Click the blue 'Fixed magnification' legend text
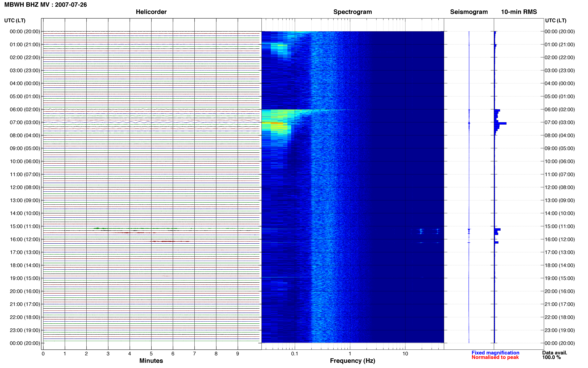The width and height of the screenshot is (588, 368). 495,353
